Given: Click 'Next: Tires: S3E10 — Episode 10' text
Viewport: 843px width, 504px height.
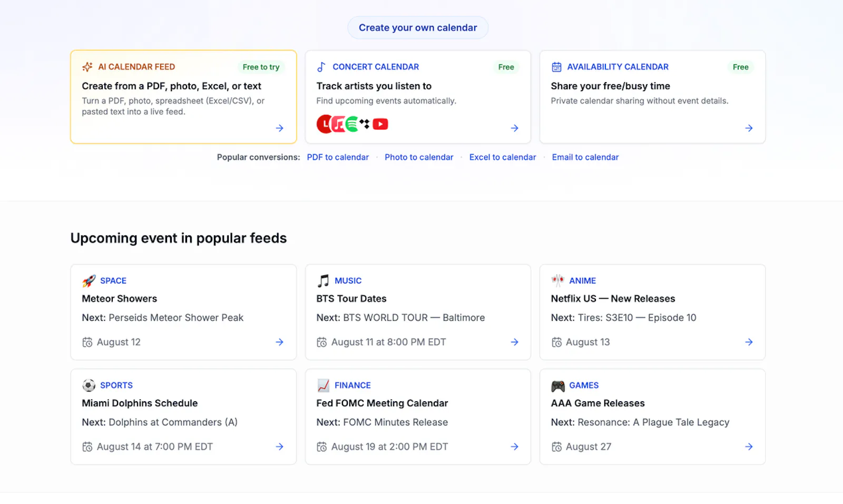Looking at the screenshot, I should click(x=623, y=318).
